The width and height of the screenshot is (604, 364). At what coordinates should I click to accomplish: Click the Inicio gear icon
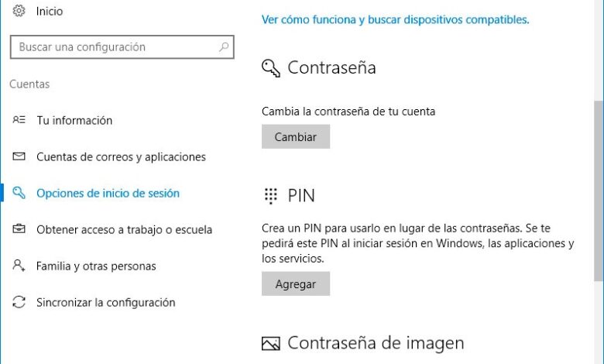click(19, 12)
